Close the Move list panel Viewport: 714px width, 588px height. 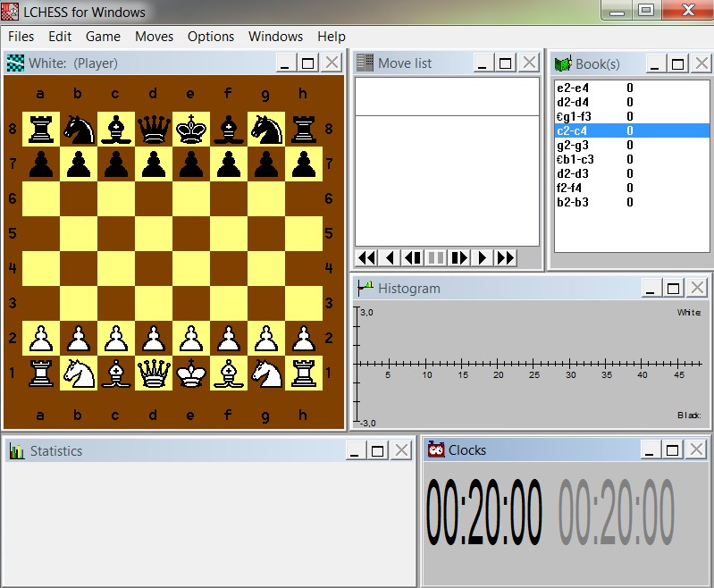tap(529, 63)
